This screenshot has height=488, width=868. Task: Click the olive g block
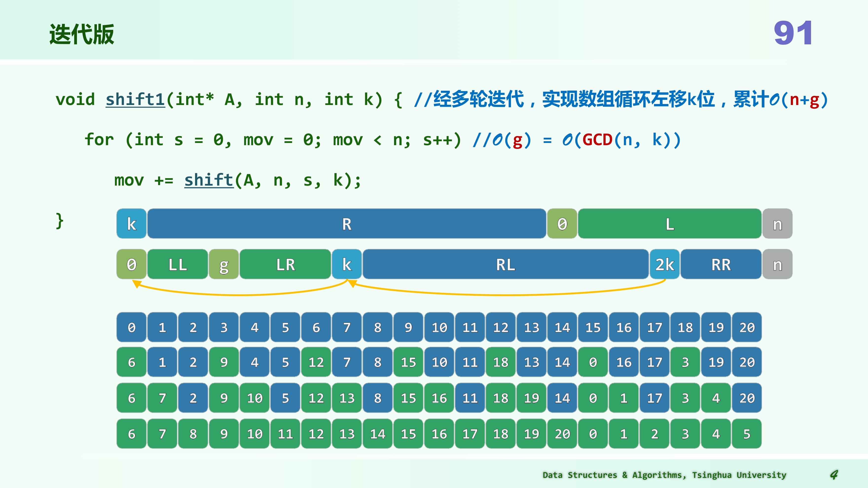point(224,265)
